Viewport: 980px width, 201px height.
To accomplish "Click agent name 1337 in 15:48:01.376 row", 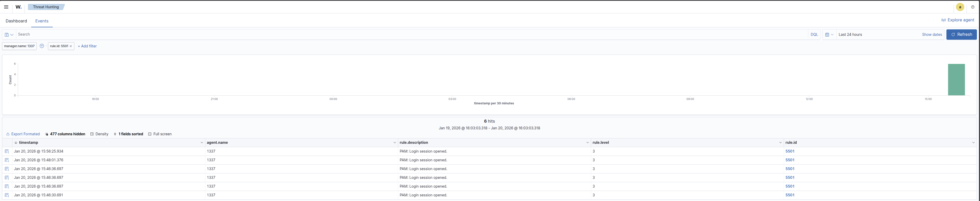I will [211, 160].
